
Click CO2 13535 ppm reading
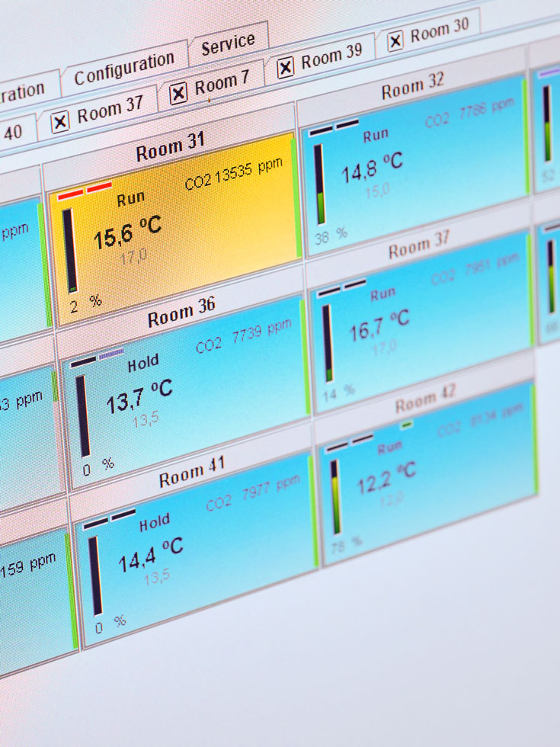233,175
